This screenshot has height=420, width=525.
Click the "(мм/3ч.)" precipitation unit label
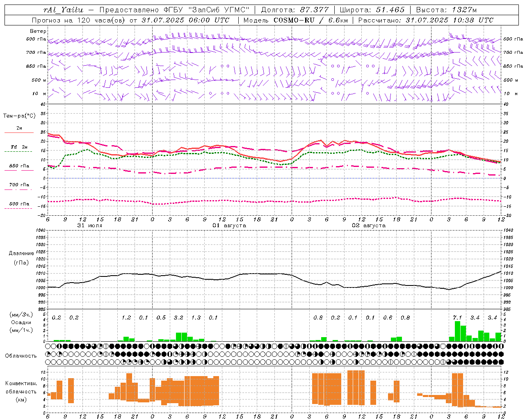(21, 315)
